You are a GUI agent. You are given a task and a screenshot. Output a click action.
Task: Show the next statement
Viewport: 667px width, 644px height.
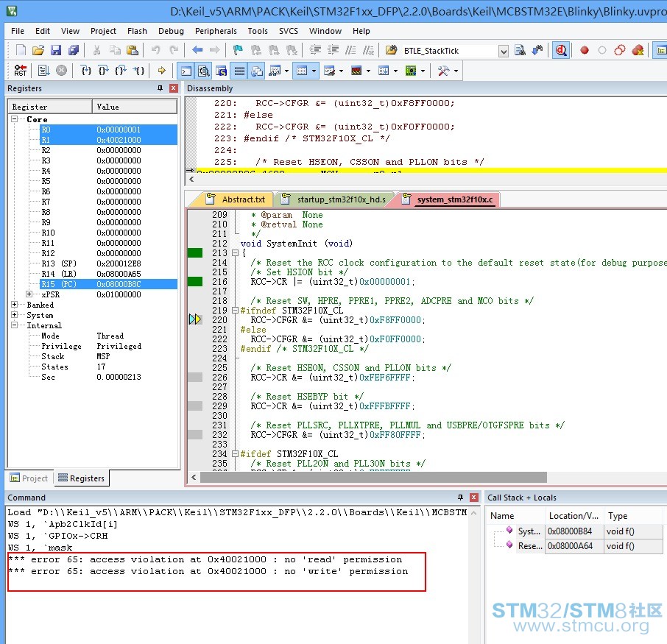(162, 70)
